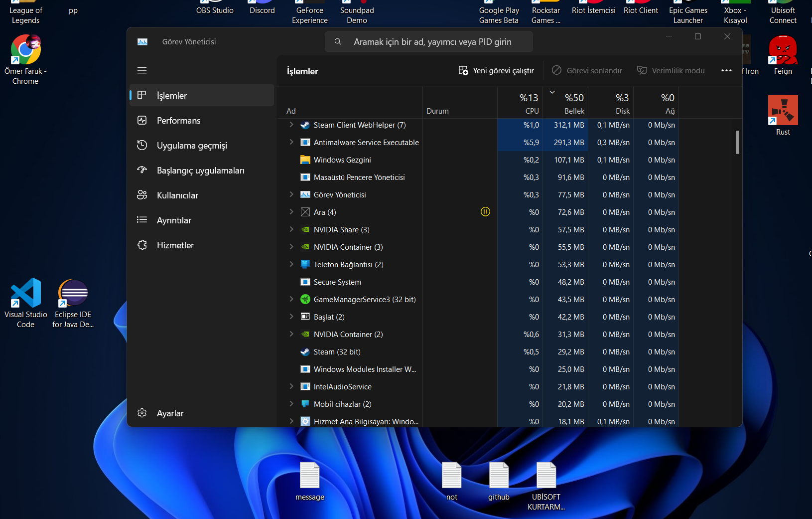Select the Secure System process row
This screenshot has width=812, height=519.
(x=478, y=282)
